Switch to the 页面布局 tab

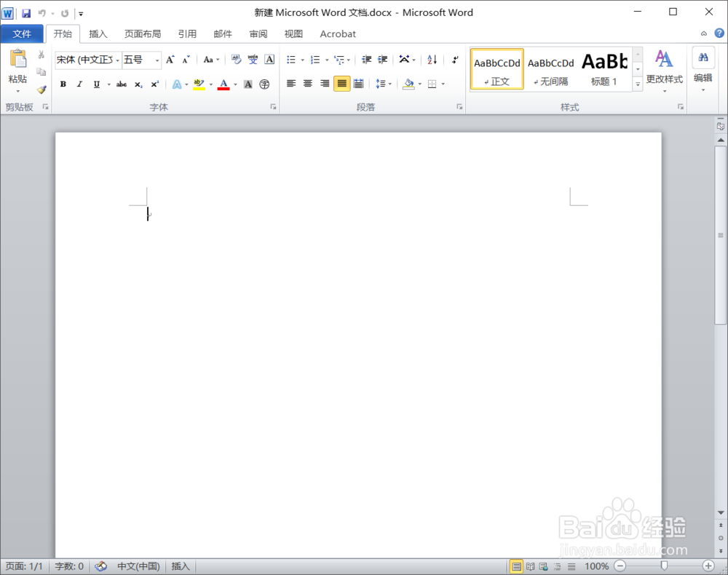pos(143,34)
